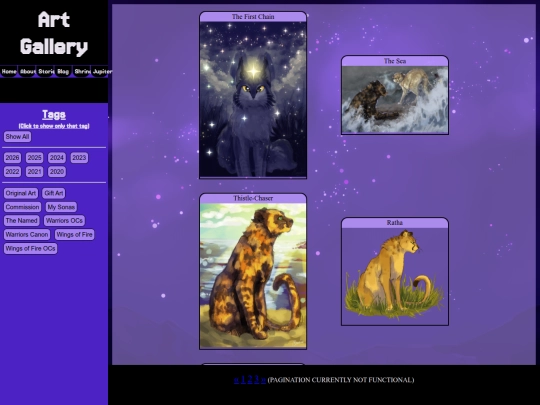Click the previous page « link

pos(236,380)
